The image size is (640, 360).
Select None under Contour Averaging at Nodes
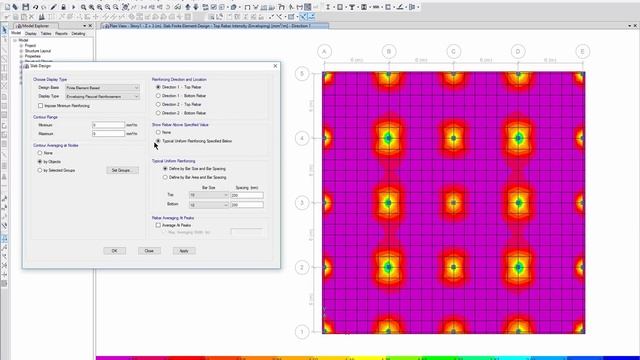(40, 153)
